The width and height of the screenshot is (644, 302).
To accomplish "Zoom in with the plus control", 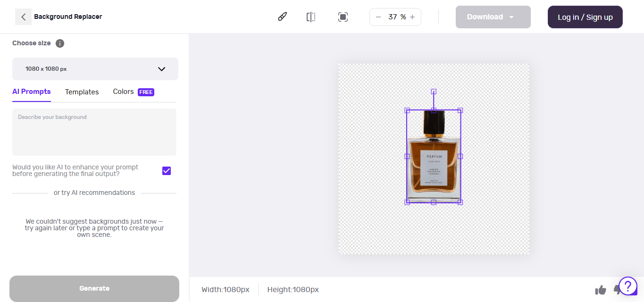I will [412, 17].
